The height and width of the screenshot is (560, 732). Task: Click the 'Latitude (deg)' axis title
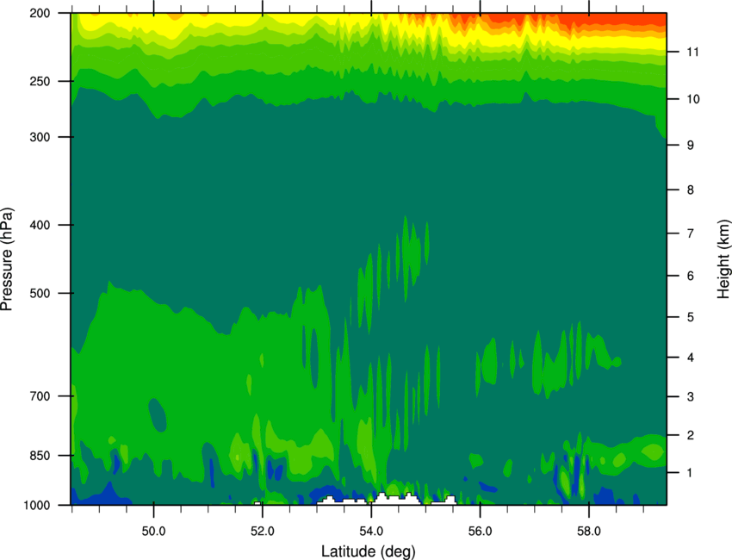click(368, 551)
